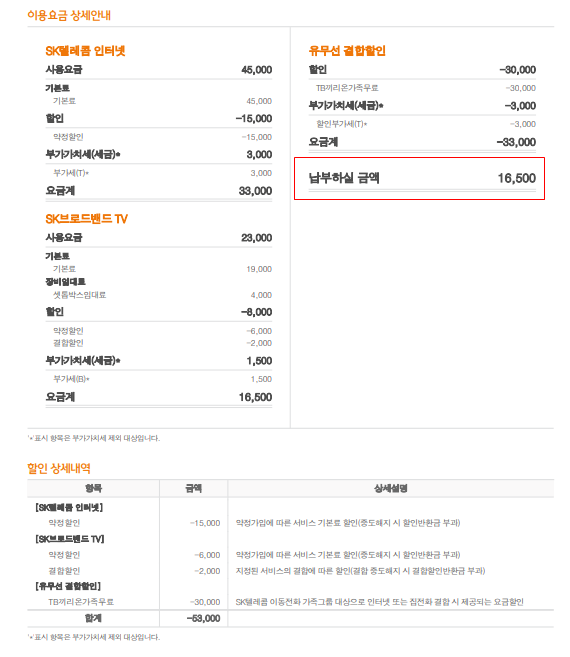This screenshot has width=570, height=657.
Task: Click the 셋톱박스임대료 line item
Action: (159, 295)
